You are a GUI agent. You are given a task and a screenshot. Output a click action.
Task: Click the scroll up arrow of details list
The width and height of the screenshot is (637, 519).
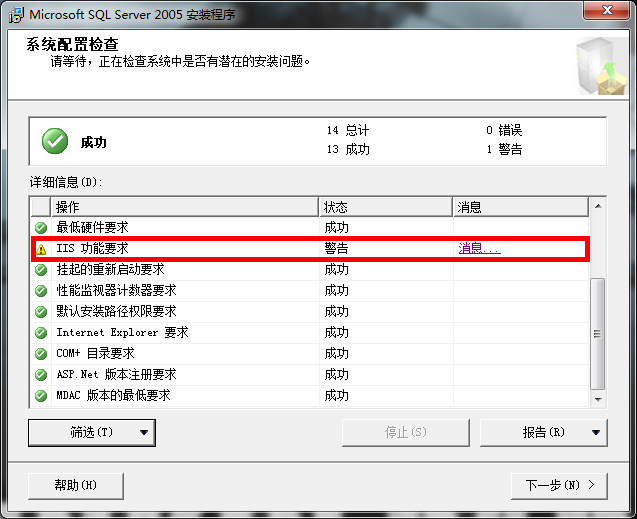[x=598, y=206]
